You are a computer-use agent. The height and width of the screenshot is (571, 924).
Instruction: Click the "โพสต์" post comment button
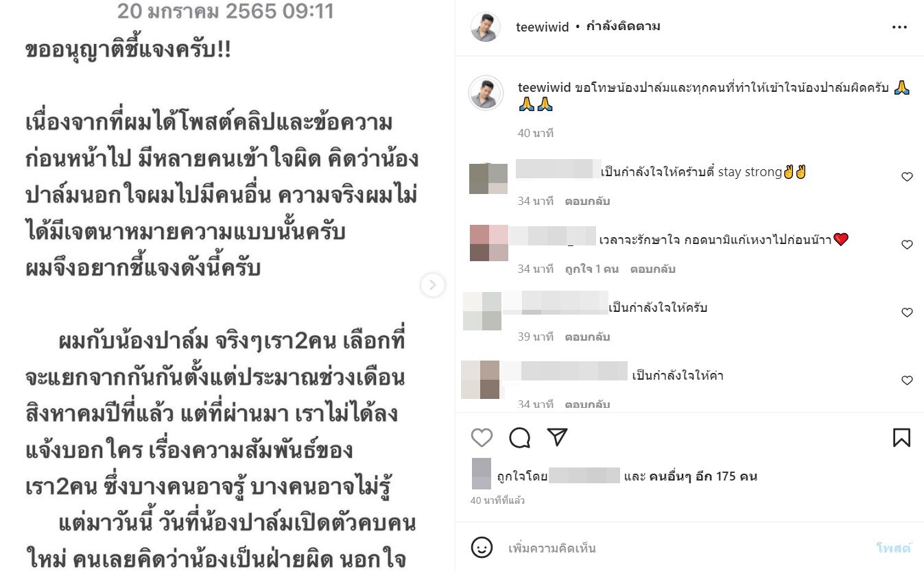[x=894, y=548]
